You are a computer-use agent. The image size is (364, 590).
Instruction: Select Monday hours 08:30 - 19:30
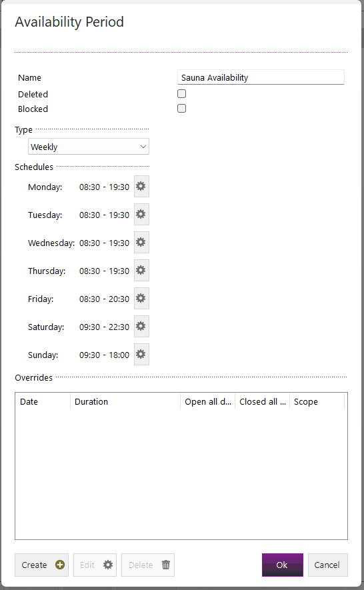click(x=104, y=187)
